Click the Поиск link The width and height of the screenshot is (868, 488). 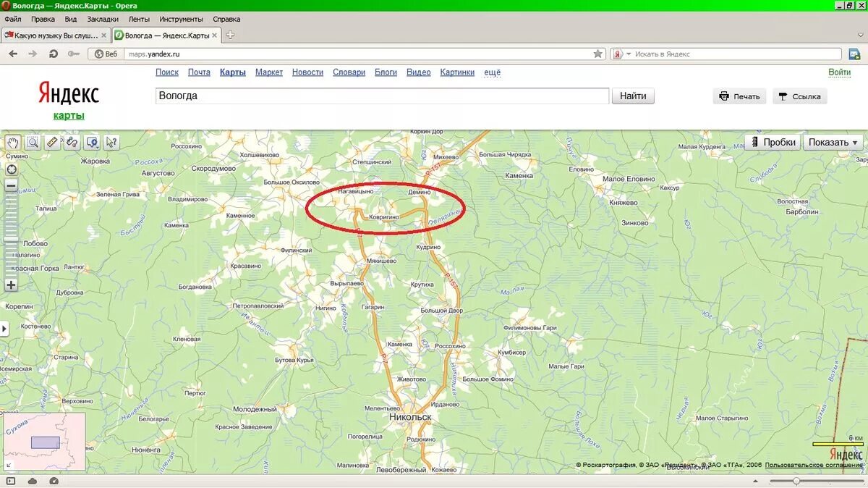tap(167, 72)
